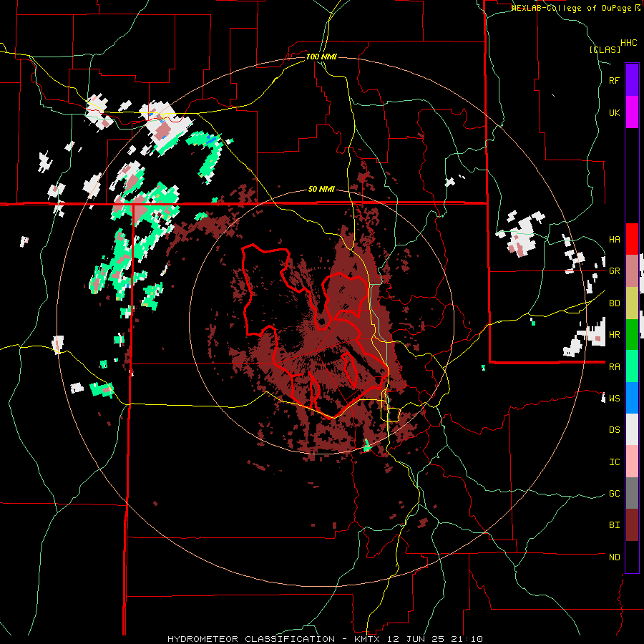Click the '[CLAS]' legend header text
The image size is (644, 644).
[x=605, y=49]
